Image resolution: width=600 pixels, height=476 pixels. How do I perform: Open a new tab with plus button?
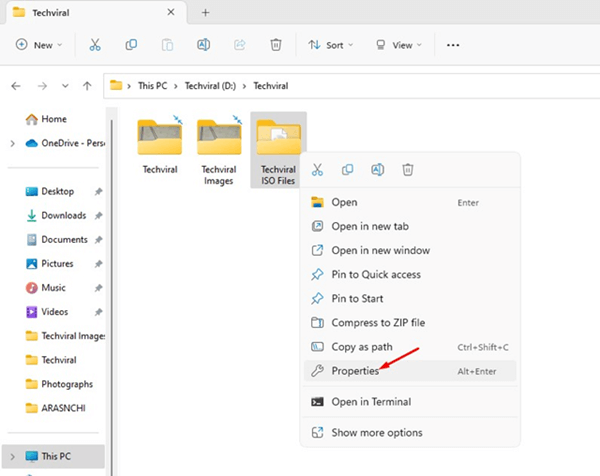[206, 12]
